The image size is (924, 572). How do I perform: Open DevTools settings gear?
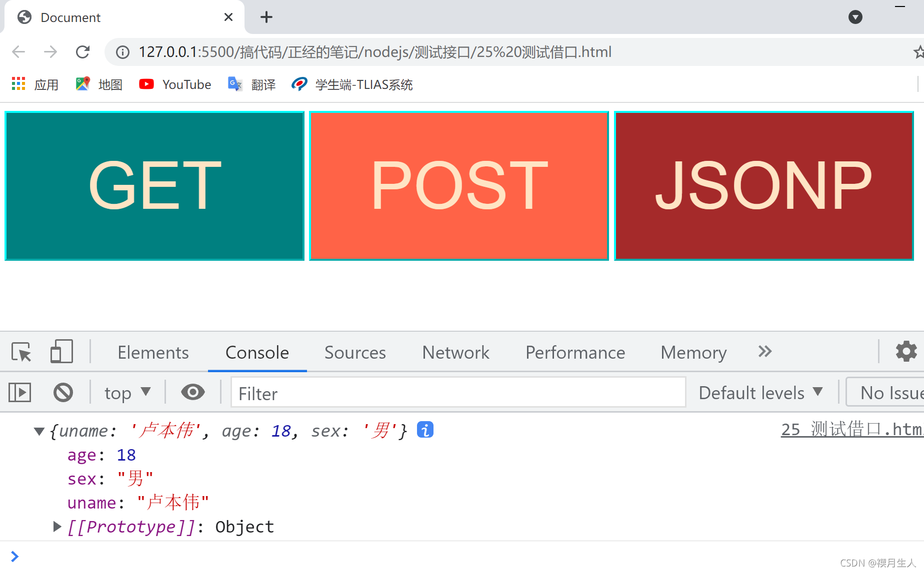906,351
